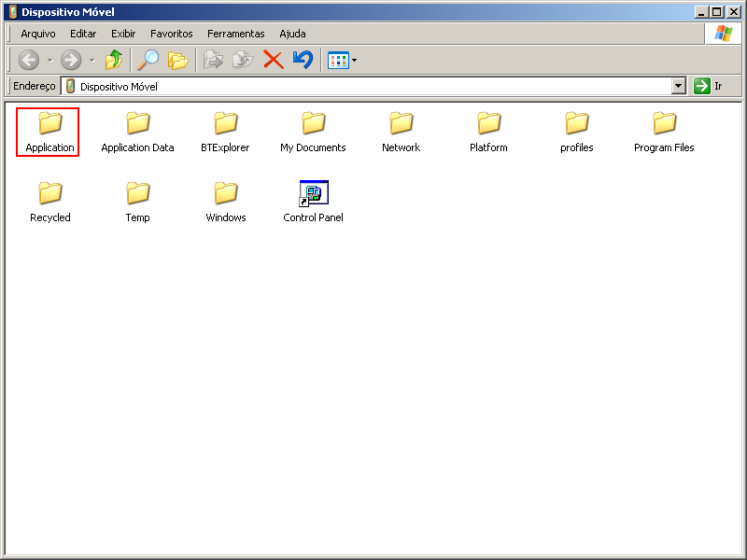Image resolution: width=747 pixels, height=560 pixels.
Task: Open the Favoritos menu
Action: pos(172,34)
